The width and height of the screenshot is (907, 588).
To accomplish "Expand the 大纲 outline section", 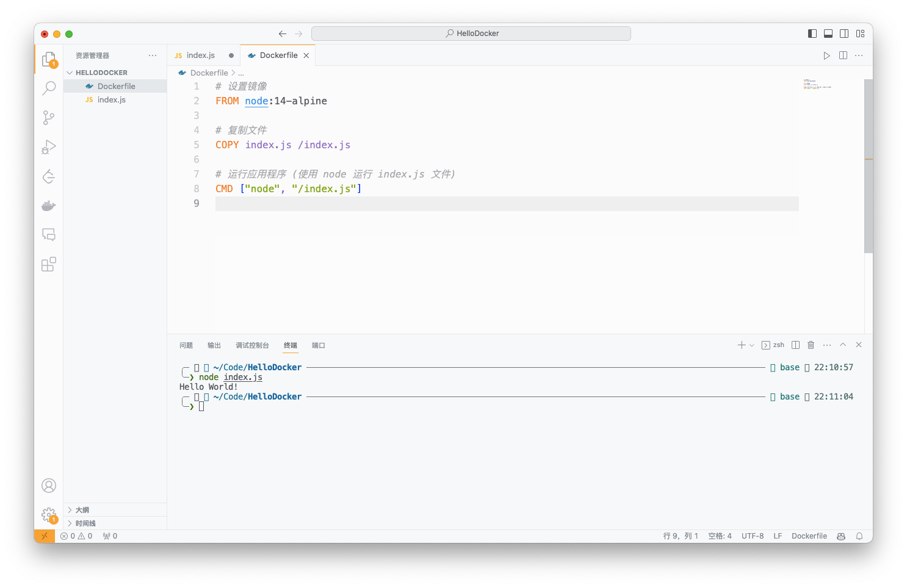I will point(82,510).
